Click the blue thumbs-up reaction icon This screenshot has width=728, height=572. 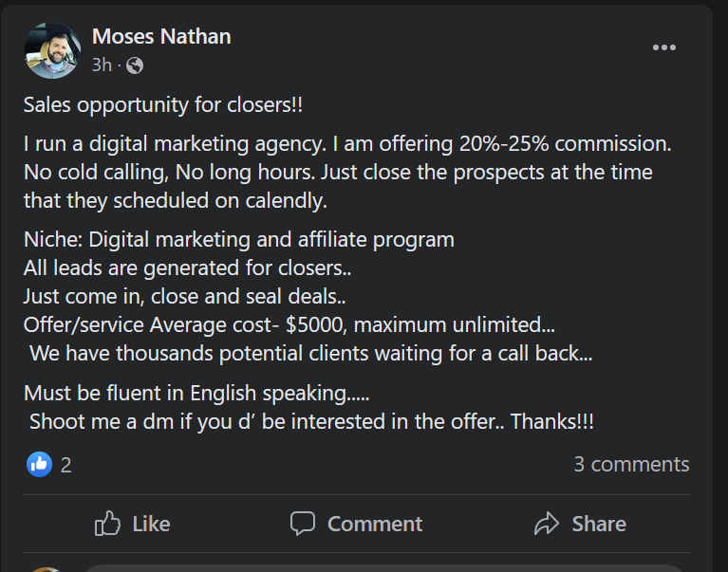pos(40,464)
